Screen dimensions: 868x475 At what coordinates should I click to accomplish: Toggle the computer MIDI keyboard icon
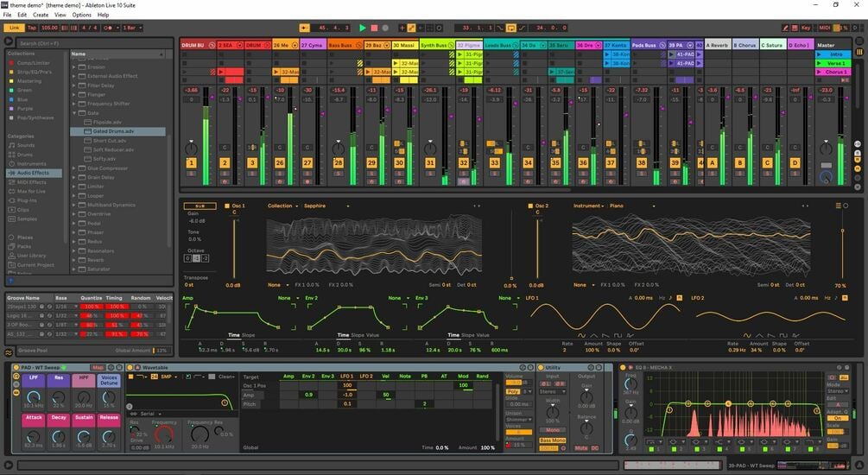[795, 28]
